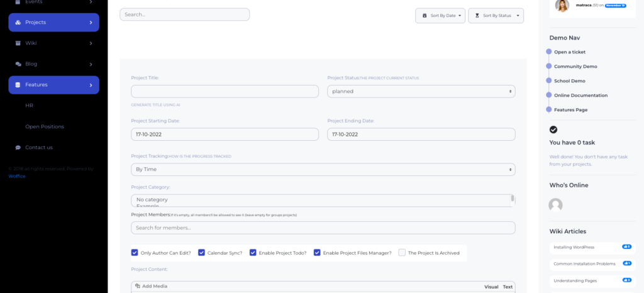Open the Sort By Date dropdown
This screenshot has width=644, height=293.
point(440,16)
